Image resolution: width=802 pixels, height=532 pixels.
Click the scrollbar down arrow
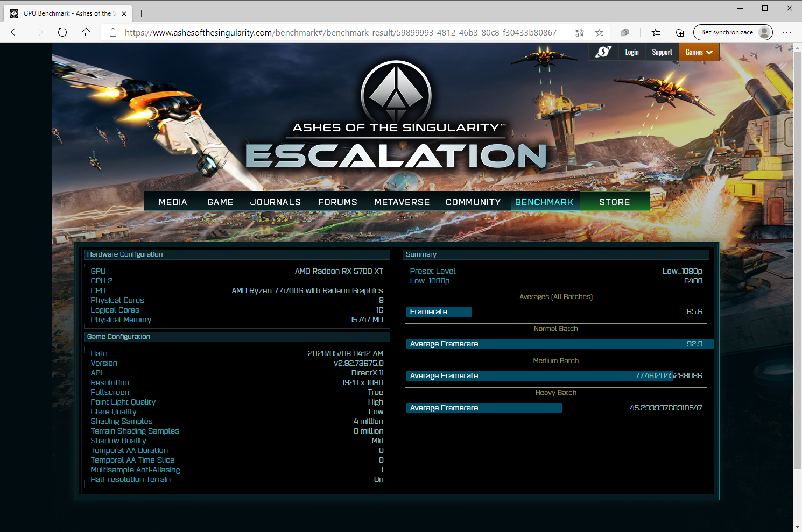797,527
